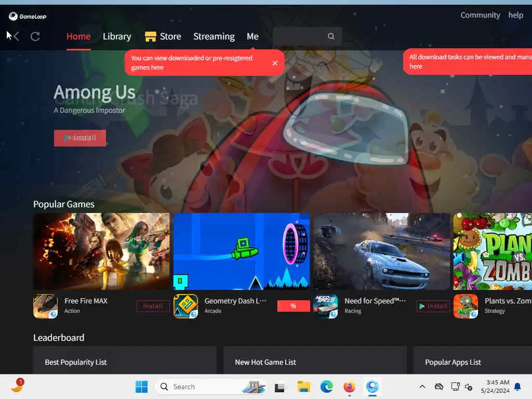Image resolution: width=532 pixels, height=399 pixels.
Task: Click the red download tasks tooltip
Action: click(x=468, y=62)
